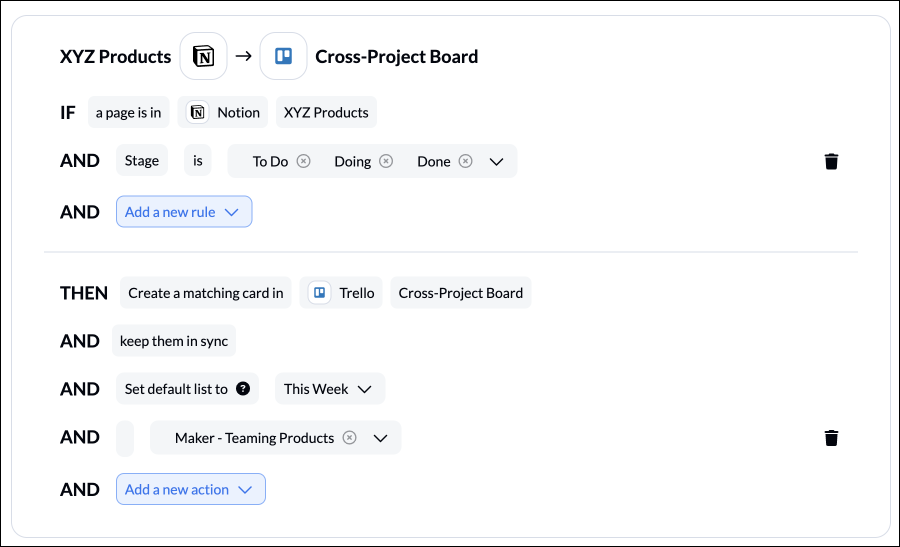Delete the Stage rule with trash icon

coord(831,161)
